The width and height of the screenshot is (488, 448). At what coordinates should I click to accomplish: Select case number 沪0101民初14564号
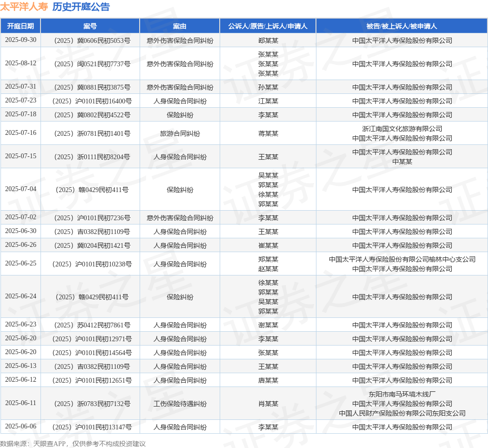(x=92, y=353)
